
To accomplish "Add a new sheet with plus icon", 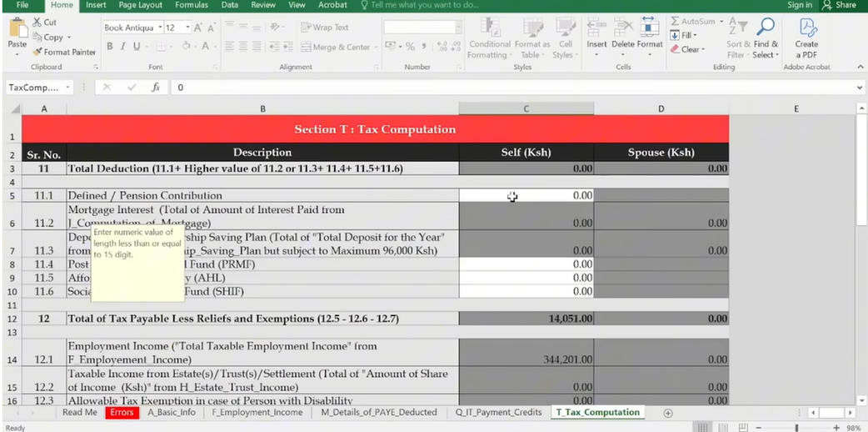I will 667,413.
